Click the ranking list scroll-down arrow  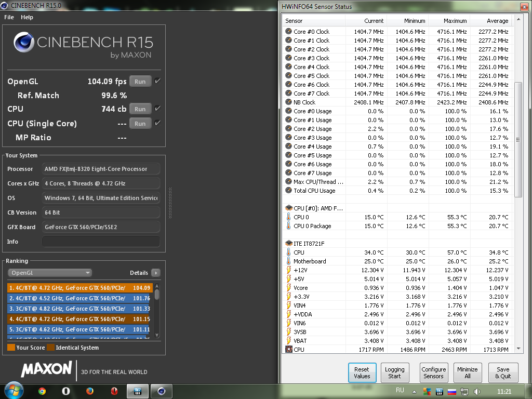(x=157, y=335)
